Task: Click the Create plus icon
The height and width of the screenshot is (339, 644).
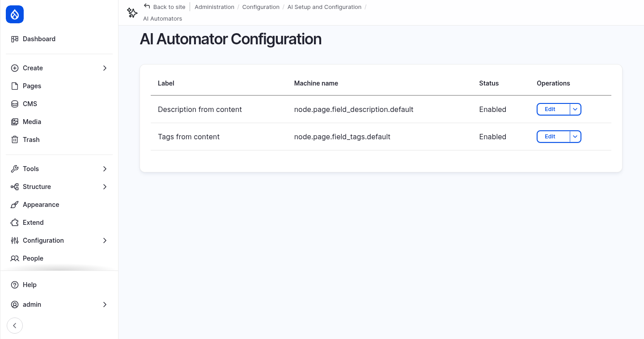Action: pyautogui.click(x=15, y=68)
